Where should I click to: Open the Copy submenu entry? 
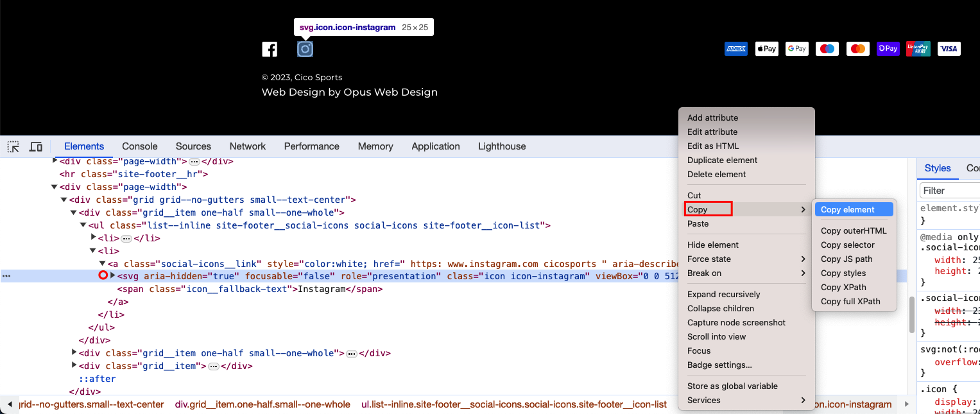point(746,210)
